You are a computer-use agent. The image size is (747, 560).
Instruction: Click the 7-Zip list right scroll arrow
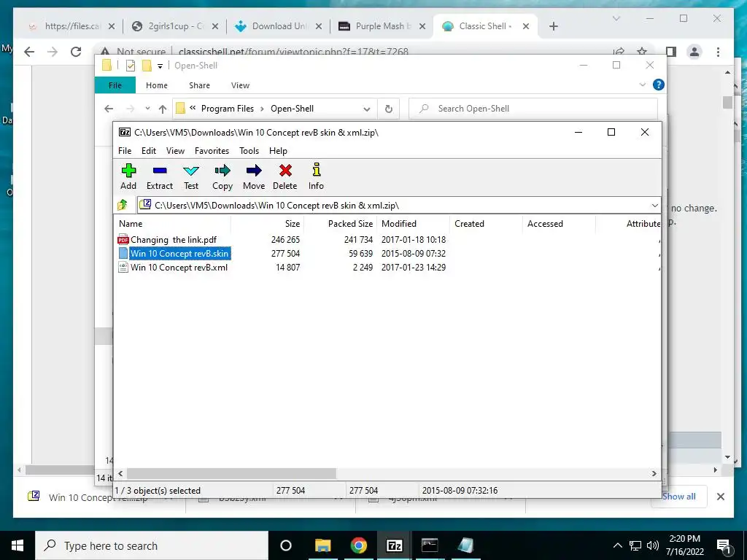coord(654,473)
